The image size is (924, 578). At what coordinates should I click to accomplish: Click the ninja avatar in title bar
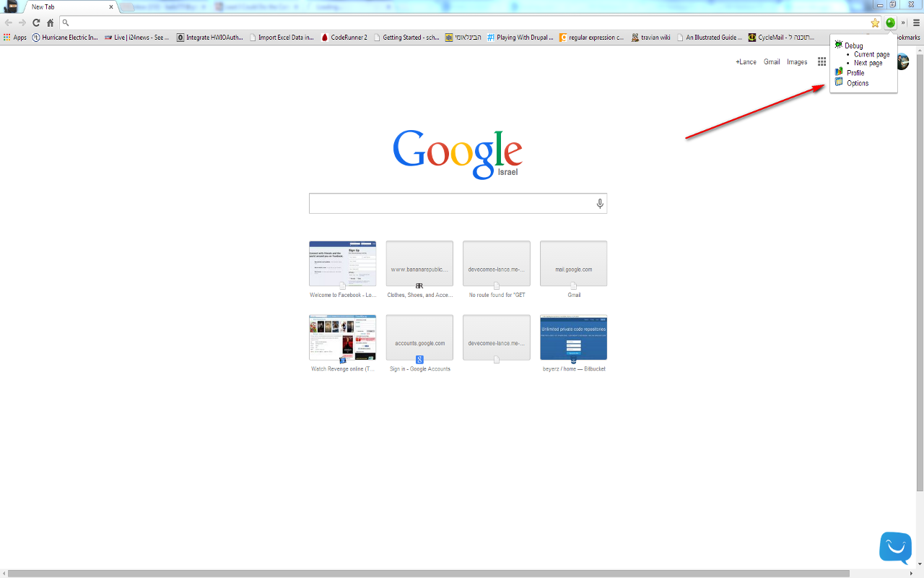click(12, 7)
